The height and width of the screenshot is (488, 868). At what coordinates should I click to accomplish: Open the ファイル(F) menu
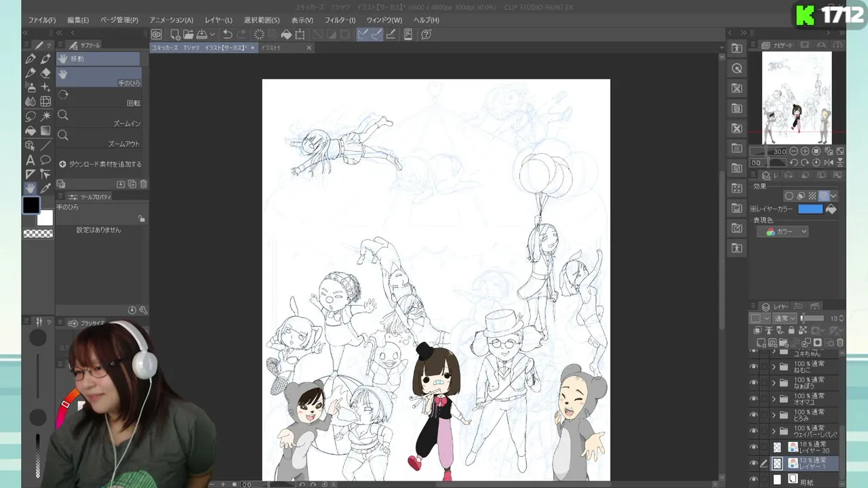tap(42, 20)
